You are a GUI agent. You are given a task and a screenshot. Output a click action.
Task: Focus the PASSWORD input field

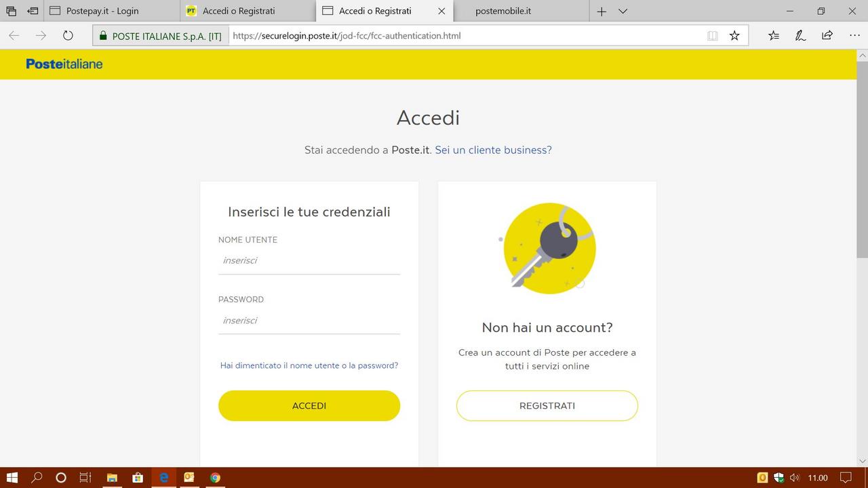pos(309,321)
